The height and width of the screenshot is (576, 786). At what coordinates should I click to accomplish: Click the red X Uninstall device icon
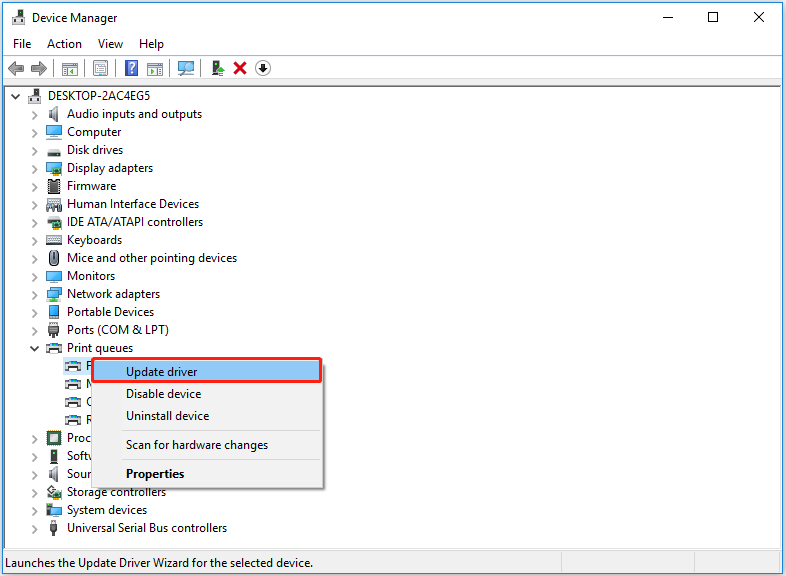pyautogui.click(x=240, y=68)
